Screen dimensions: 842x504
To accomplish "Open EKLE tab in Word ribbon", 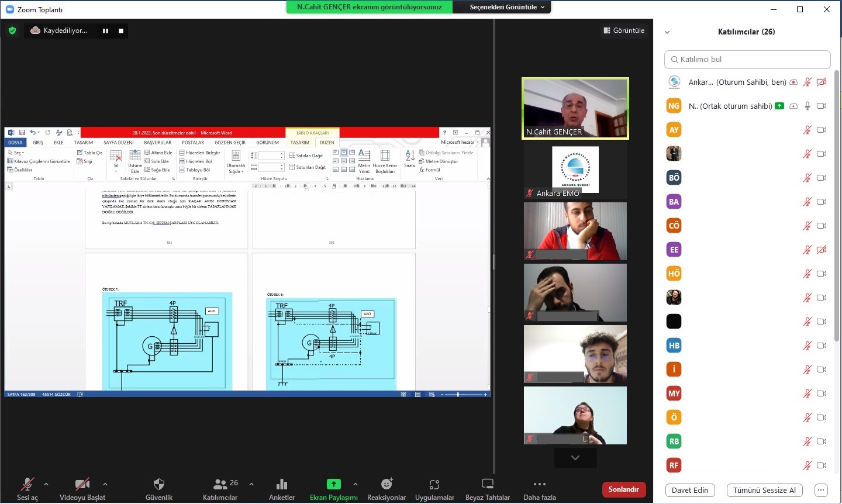I will tap(58, 143).
